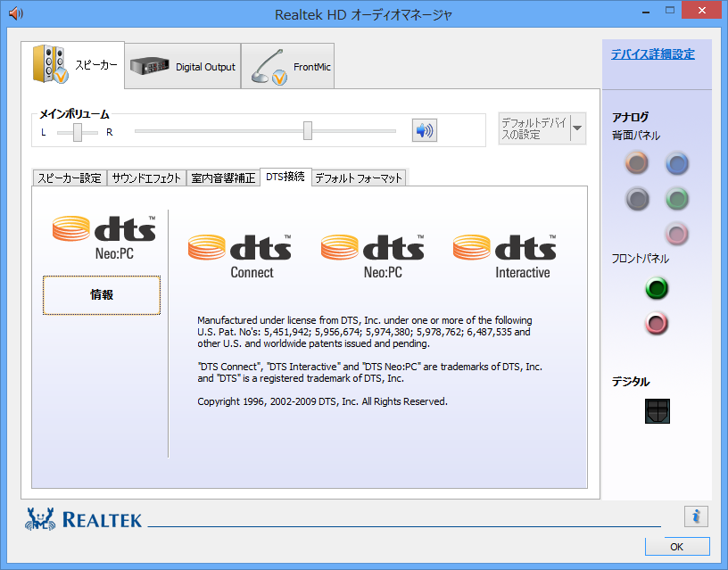728x570 pixels.
Task: Click the digital optical output connector icon
Action: click(x=657, y=411)
